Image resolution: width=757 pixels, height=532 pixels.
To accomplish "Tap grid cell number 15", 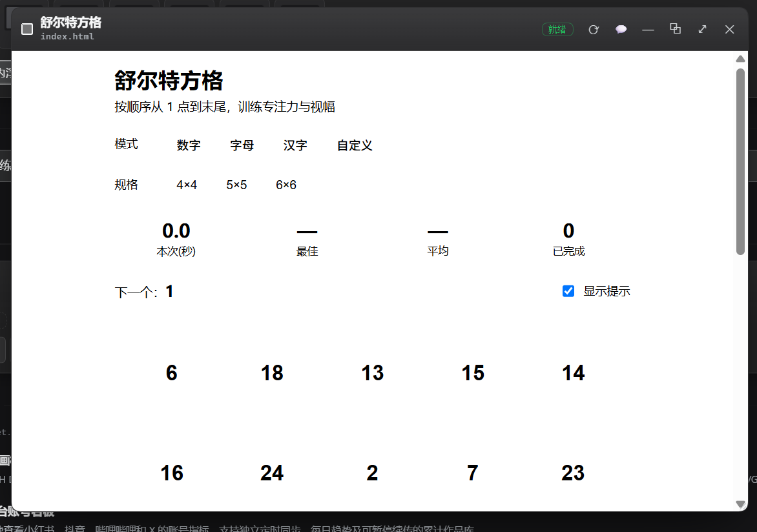I will click(x=473, y=373).
